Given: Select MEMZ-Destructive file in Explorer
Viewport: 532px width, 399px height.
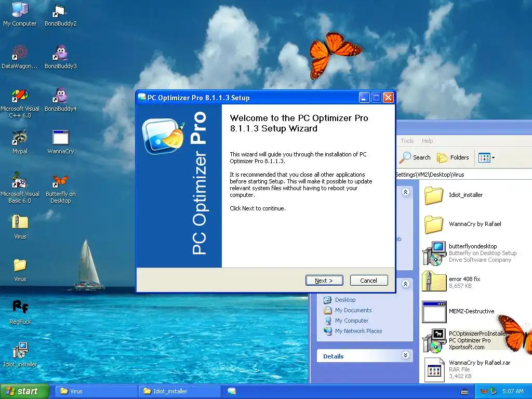Looking at the screenshot, I should 458,312.
